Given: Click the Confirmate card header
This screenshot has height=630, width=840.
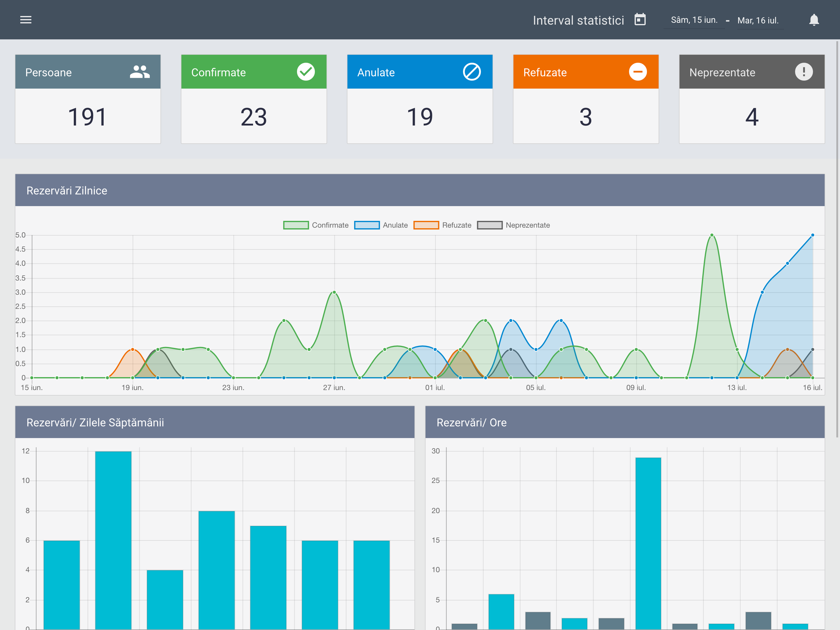Looking at the screenshot, I should (x=254, y=72).
